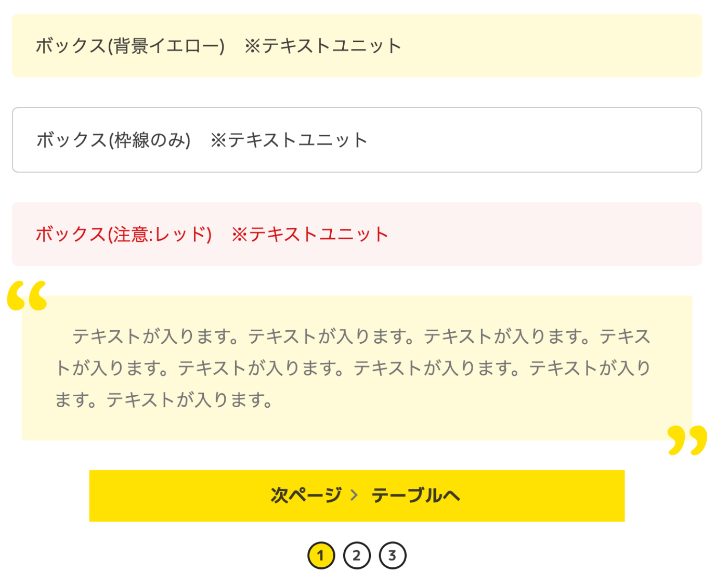Click the closing yellow quotation mark icon
This screenshot has width=728, height=584.
tap(687, 440)
